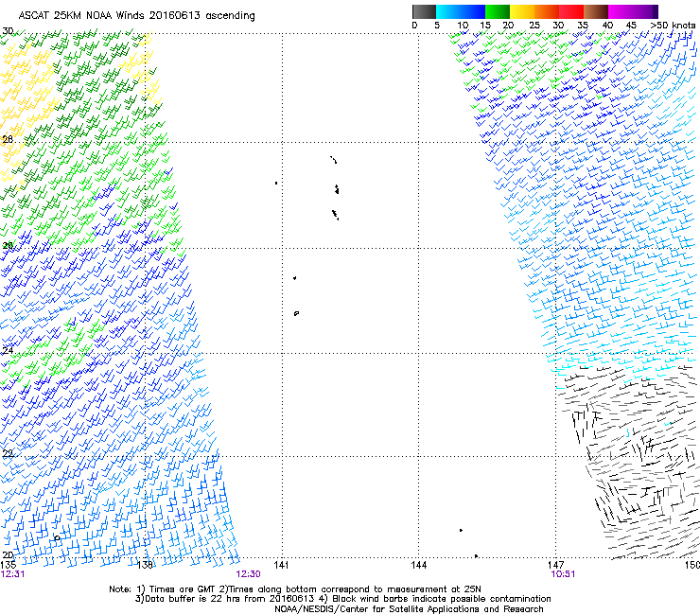Click the "NOAA/NESDIS/Center for Satellite Applications and Research" credit
The image size is (700, 615).
point(409,609)
